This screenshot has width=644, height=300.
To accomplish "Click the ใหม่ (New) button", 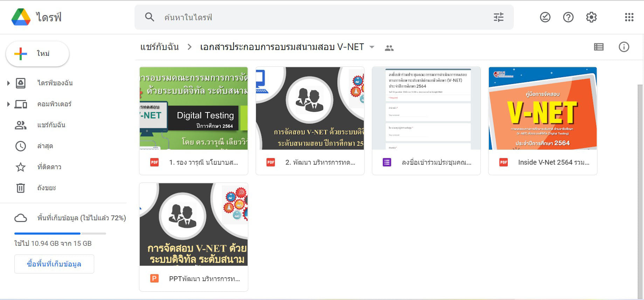I will tap(37, 54).
